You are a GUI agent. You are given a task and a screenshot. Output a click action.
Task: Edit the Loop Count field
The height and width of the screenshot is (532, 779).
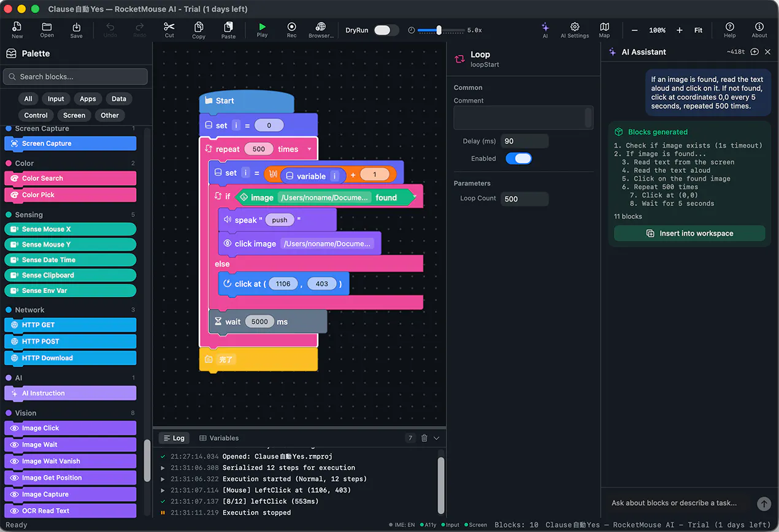coord(524,199)
